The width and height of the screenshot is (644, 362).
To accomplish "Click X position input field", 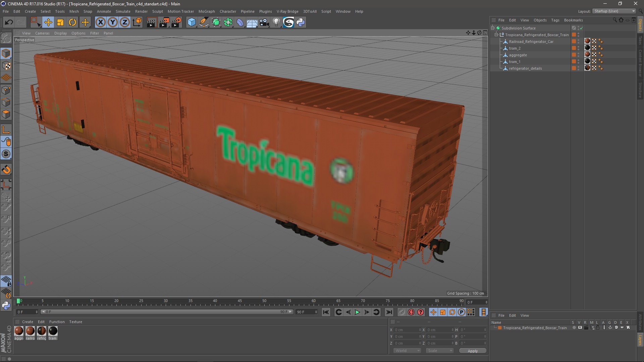I will click(407, 330).
